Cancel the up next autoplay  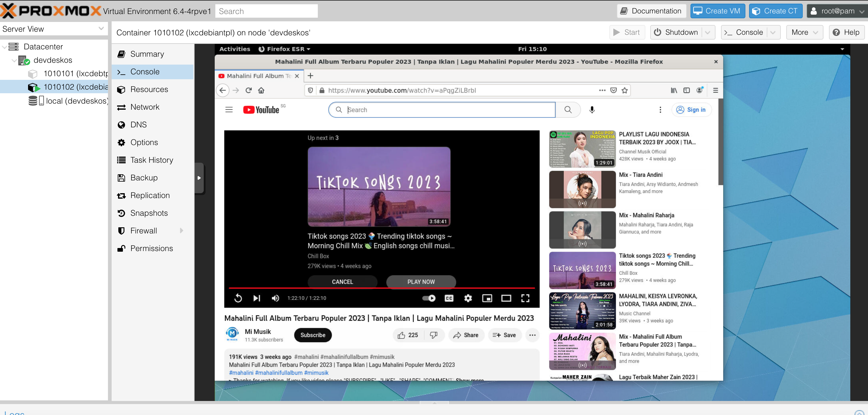(x=342, y=282)
